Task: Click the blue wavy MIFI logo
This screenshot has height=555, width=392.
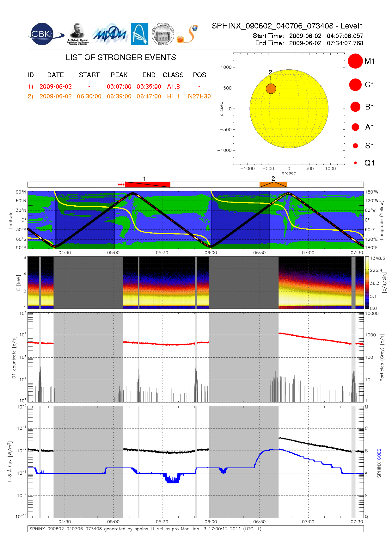Action: 110,34
